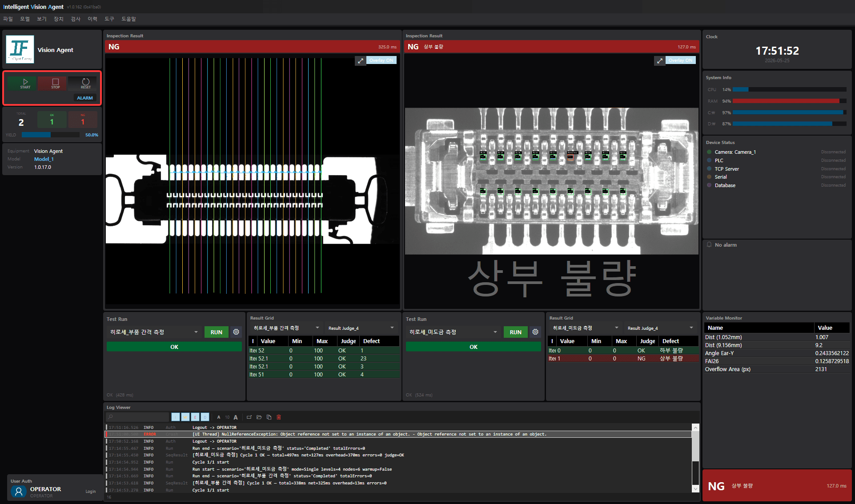
Task: Expand the left inspection image to fullscreen
Action: (361, 60)
